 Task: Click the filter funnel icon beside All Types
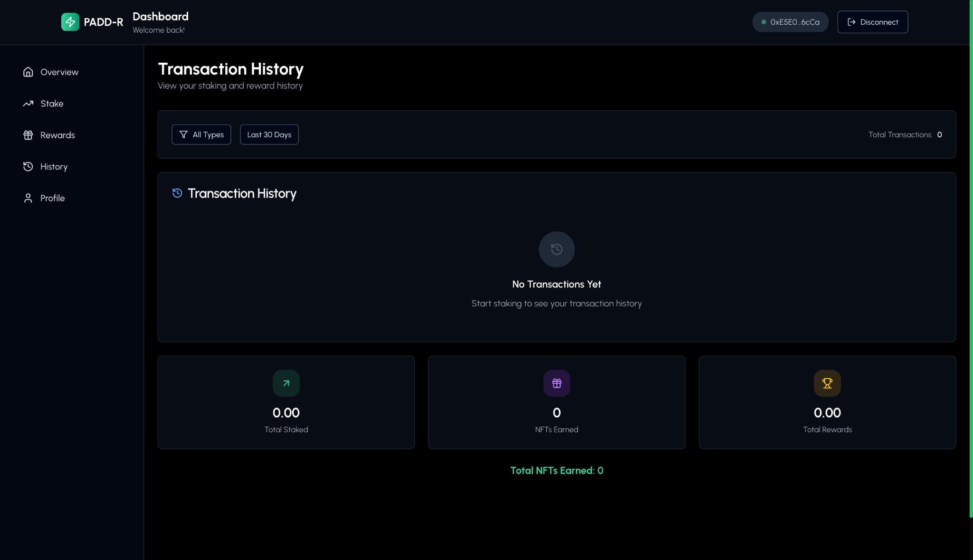[183, 134]
